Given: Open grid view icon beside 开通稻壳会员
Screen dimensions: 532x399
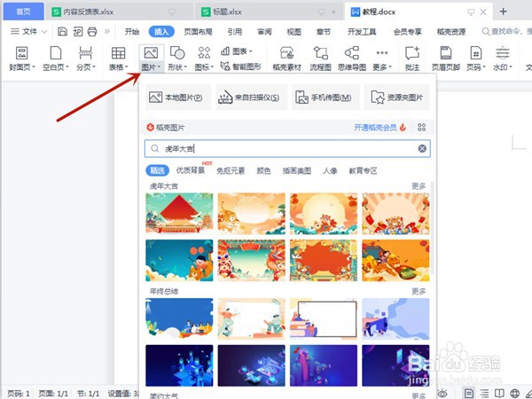Looking at the screenshot, I should coord(421,128).
